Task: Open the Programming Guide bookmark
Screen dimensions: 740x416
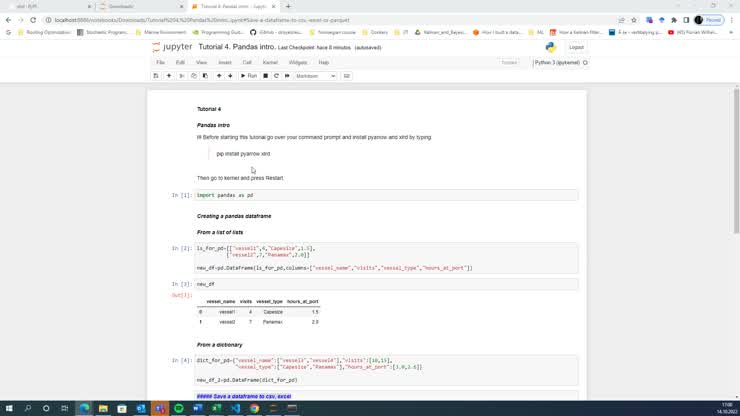Action: click(218, 33)
